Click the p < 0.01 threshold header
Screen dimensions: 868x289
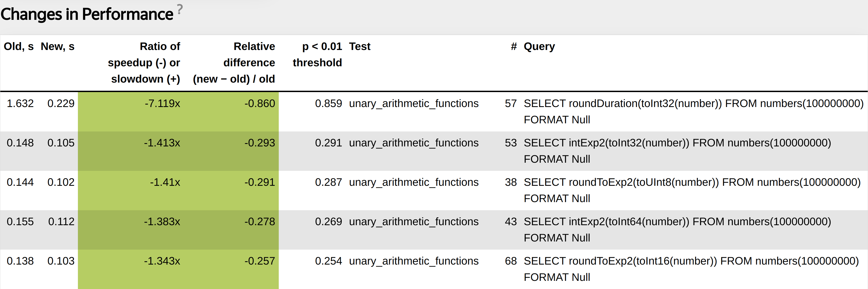317,55
